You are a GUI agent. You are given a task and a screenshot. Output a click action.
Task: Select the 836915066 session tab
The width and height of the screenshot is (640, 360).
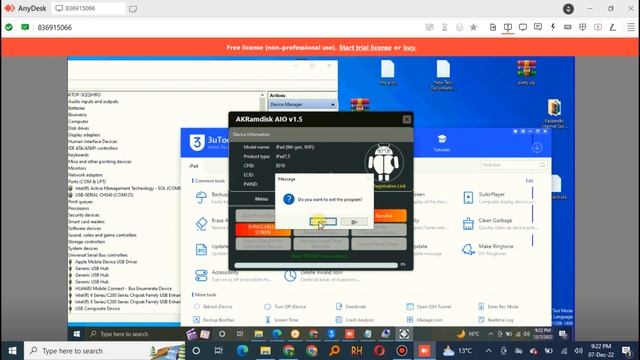pyautogui.click(x=88, y=9)
